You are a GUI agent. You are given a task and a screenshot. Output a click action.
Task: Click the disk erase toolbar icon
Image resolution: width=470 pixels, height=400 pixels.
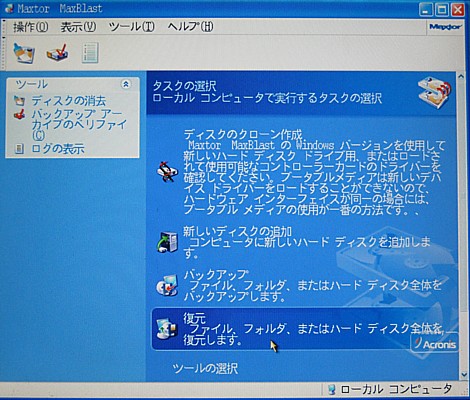[24, 53]
